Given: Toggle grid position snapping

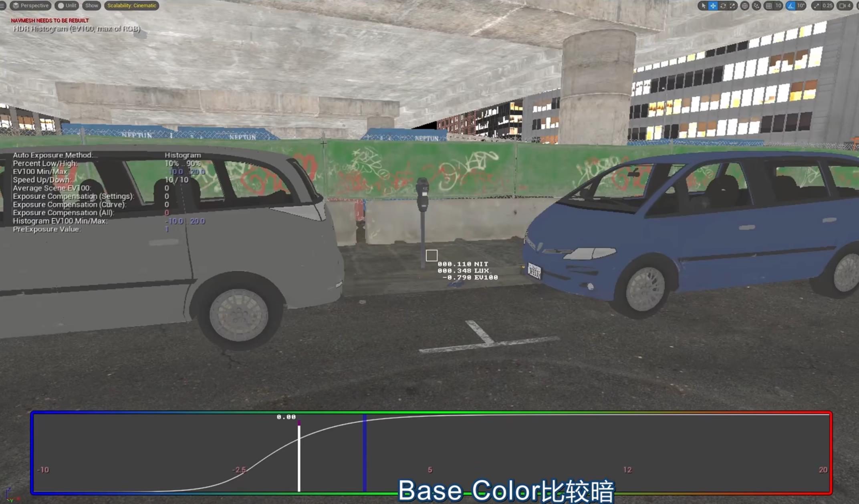Looking at the screenshot, I should [768, 6].
